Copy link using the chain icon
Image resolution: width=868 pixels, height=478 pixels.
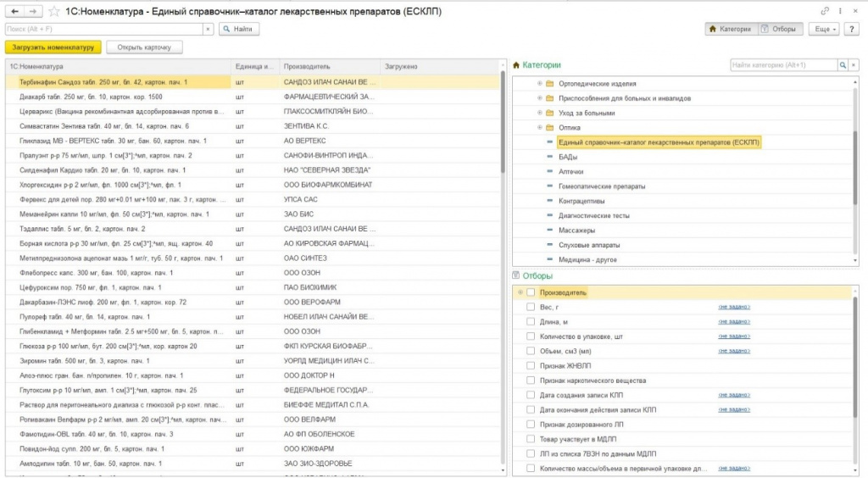pos(824,11)
